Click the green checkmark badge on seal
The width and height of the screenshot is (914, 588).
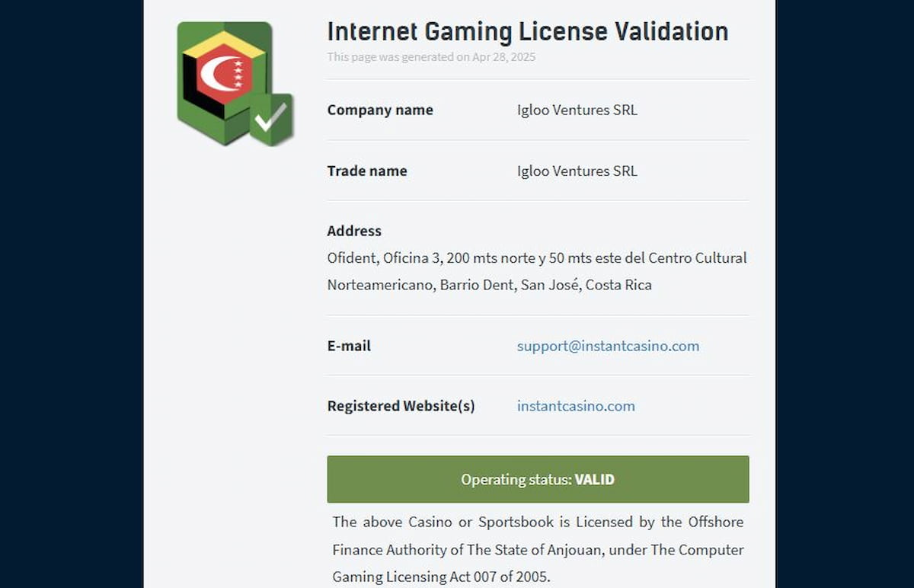(271, 120)
